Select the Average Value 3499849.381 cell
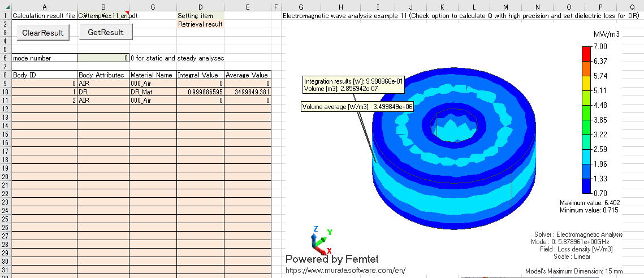 248,92
